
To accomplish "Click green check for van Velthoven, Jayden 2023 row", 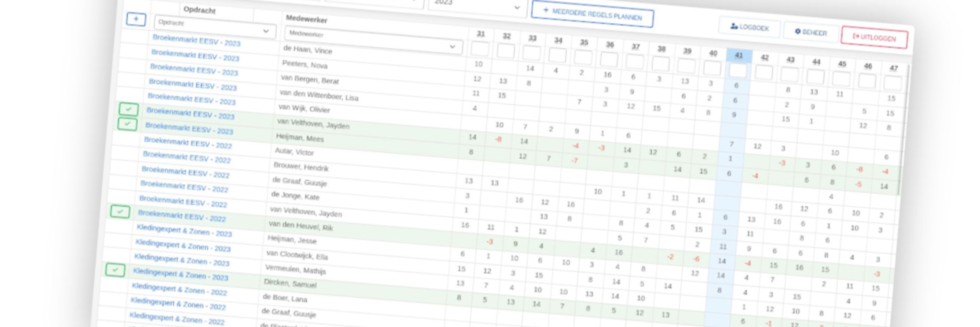I will coord(129,109).
